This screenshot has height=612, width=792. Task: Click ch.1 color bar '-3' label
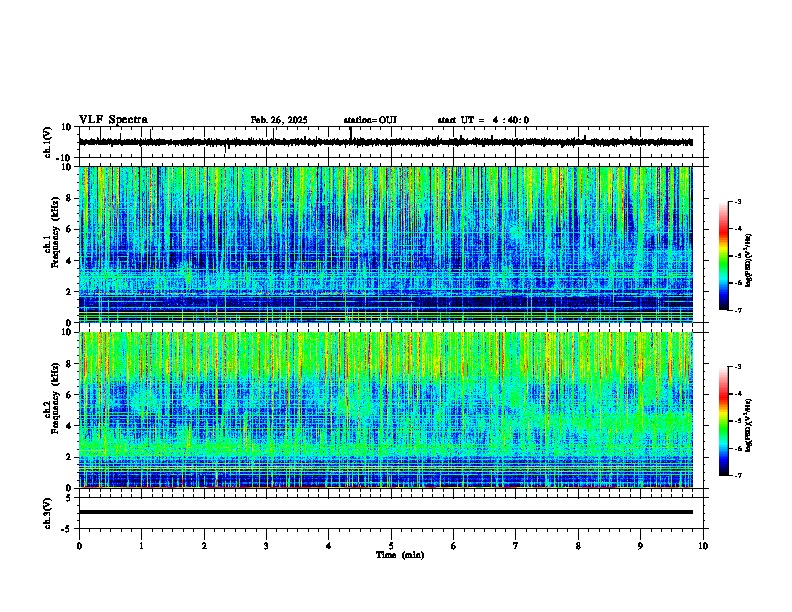(x=737, y=201)
